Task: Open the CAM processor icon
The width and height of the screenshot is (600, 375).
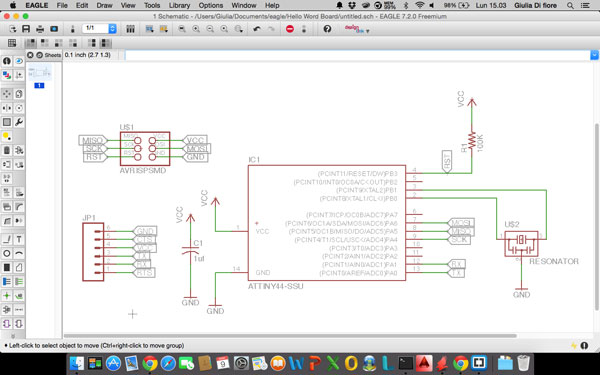Action: [54, 29]
